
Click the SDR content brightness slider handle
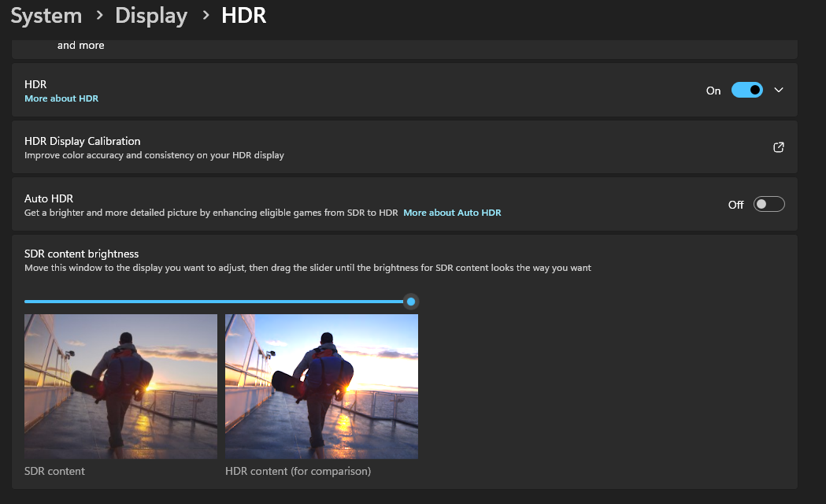[x=411, y=302]
